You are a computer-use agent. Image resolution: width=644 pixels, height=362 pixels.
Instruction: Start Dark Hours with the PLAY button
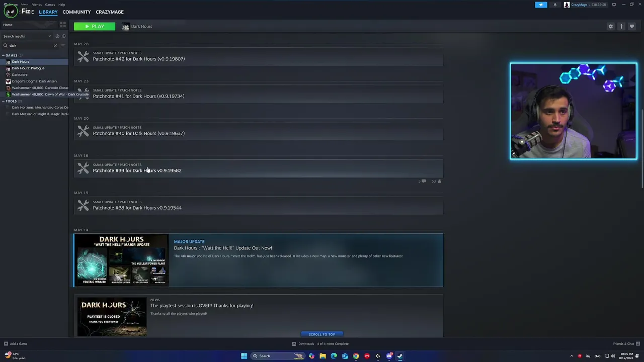[94, 26]
